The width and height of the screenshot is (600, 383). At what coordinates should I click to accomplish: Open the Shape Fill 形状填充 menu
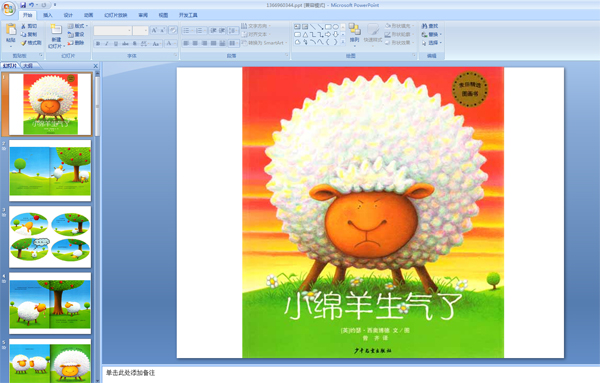pyautogui.click(x=399, y=26)
